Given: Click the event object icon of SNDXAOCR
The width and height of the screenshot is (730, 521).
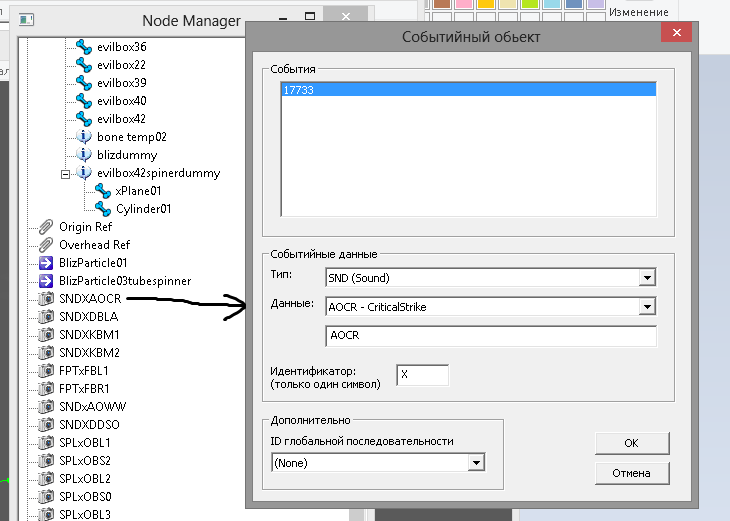Looking at the screenshot, I should pos(46,298).
